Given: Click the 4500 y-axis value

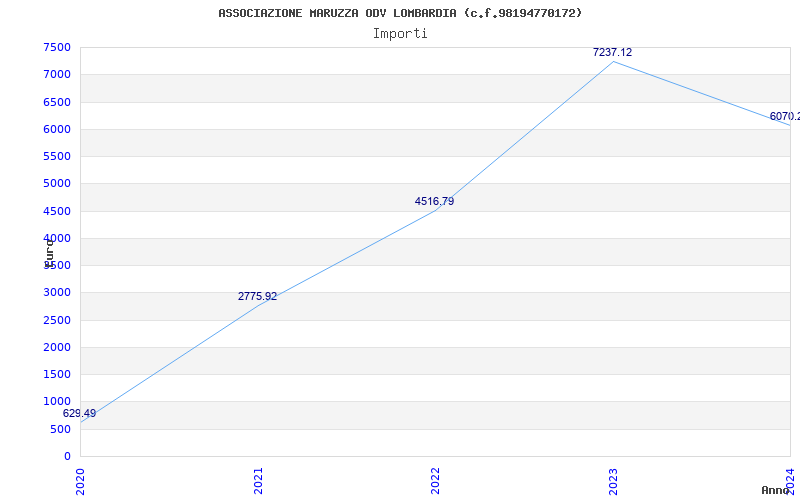Looking at the screenshot, I should coord(57,211).
